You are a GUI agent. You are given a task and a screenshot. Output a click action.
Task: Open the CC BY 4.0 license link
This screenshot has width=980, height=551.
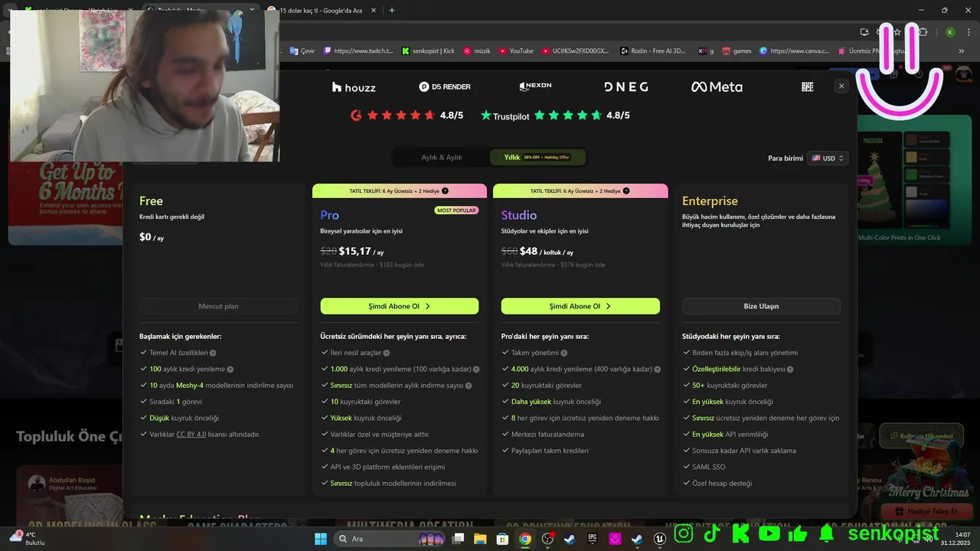[x=191, y=434]
